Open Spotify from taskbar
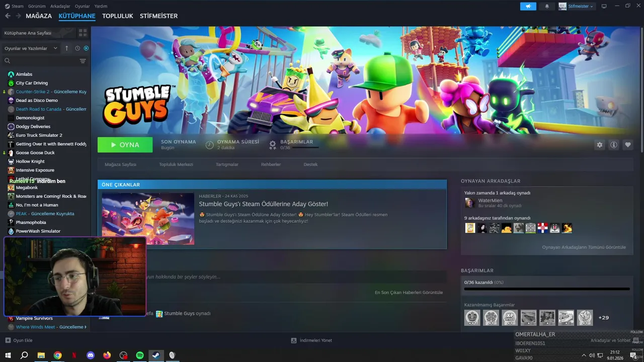The image size is (644, 362). [x=140, y=355]
